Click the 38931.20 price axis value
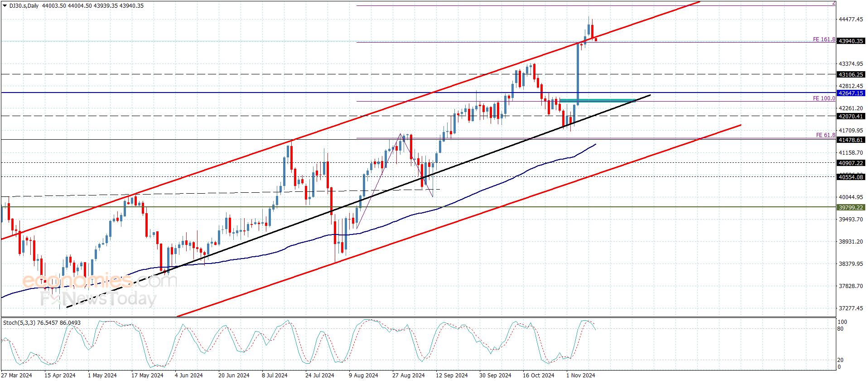The height and width of the screenshot is (381, 868). pos(851,242)
